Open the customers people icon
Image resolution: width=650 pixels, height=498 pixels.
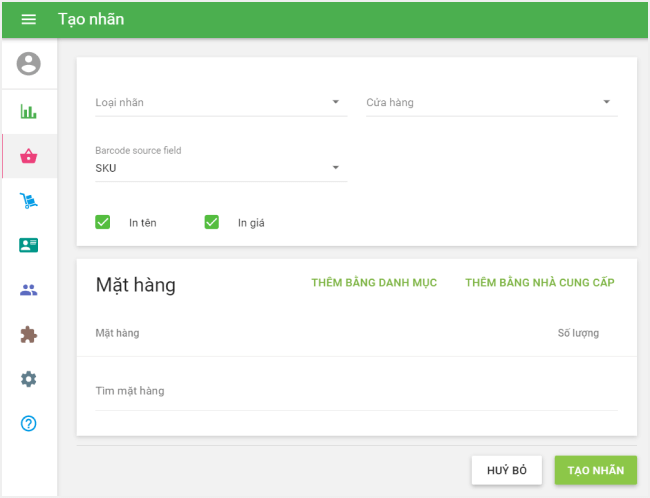pos(28,290)
